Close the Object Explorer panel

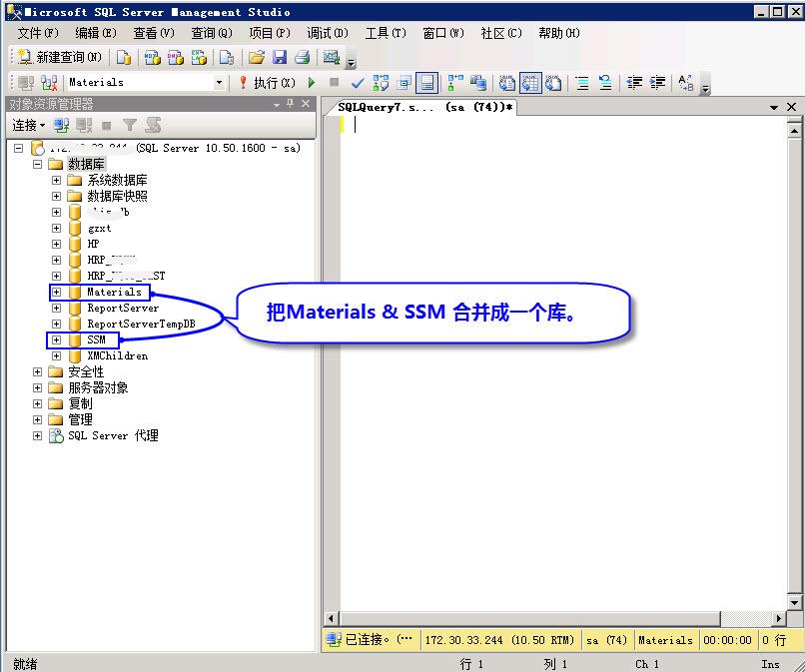306,104
